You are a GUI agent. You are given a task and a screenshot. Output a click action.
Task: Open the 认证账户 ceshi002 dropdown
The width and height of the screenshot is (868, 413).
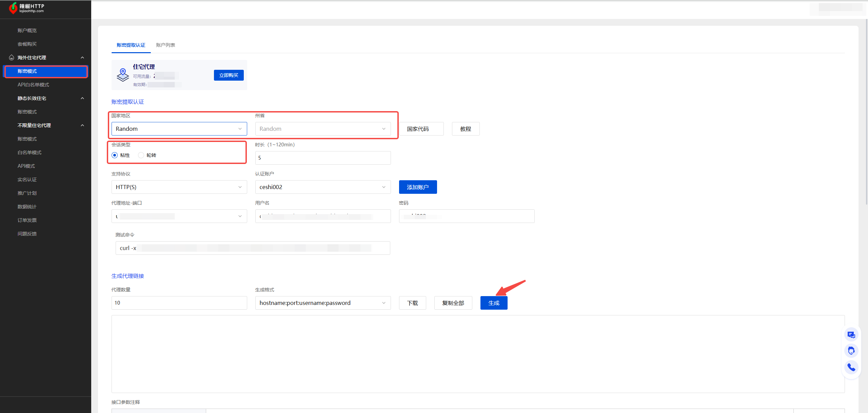[323, 187]
